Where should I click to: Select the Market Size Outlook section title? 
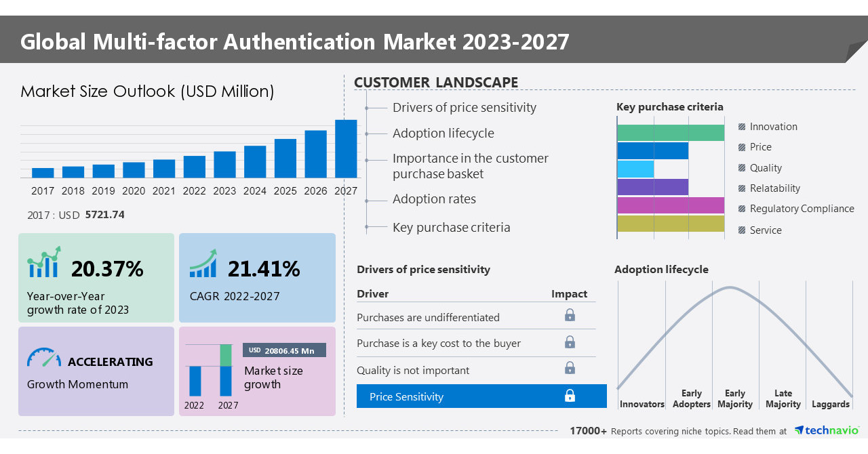(146, 91)
